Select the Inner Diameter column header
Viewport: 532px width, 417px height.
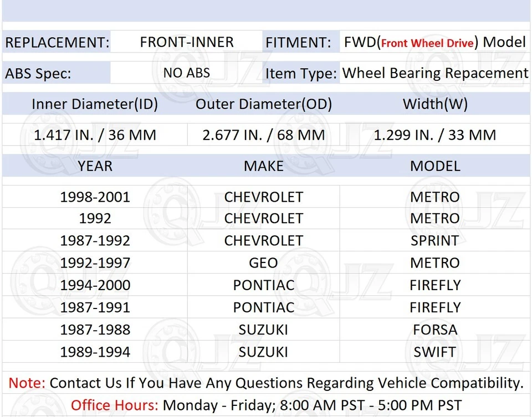click(94, 104)
